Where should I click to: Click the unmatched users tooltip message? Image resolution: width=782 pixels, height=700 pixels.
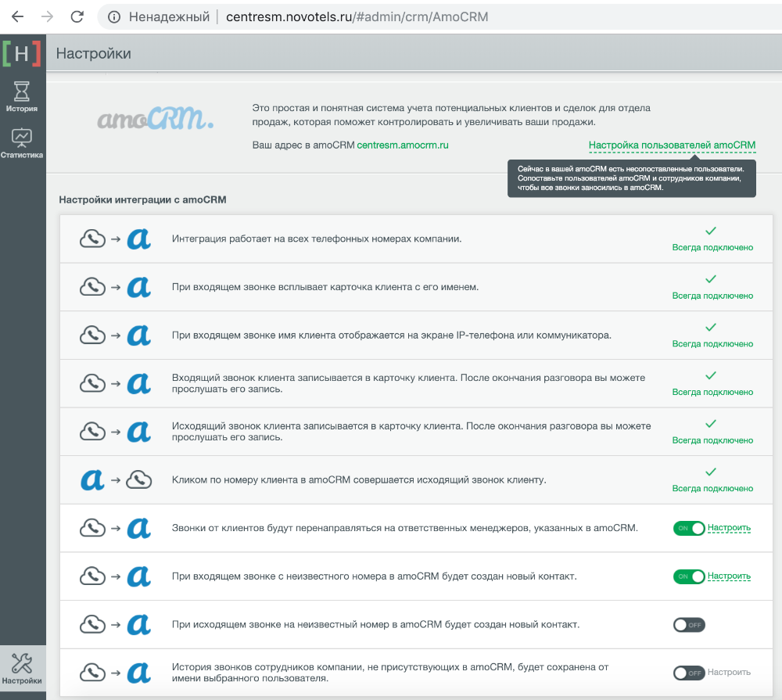coord(631,178)
